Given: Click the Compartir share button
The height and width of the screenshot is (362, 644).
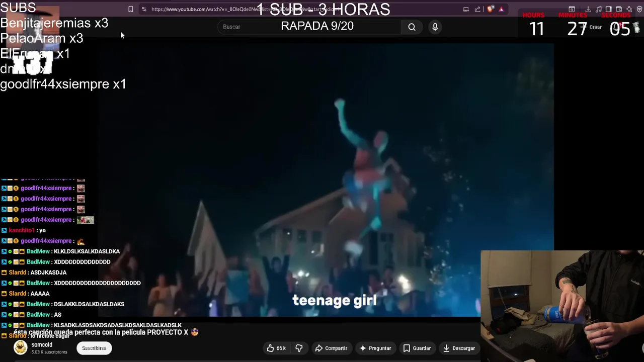Looking at the screenshot, I should click(331, 348).
